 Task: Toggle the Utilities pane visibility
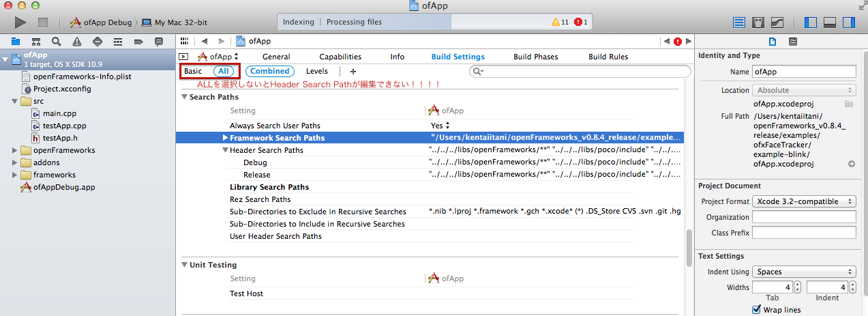coord(849,23)
